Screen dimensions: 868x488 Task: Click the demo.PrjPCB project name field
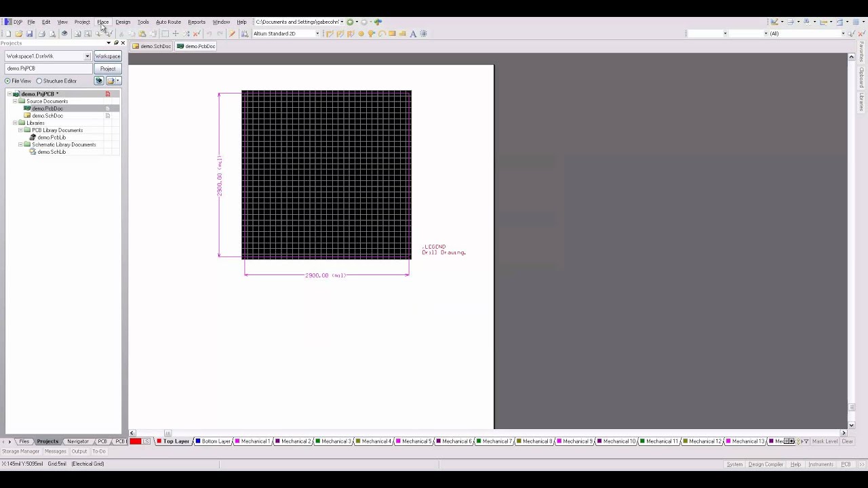pyautogui.click(x=48, y=68)
